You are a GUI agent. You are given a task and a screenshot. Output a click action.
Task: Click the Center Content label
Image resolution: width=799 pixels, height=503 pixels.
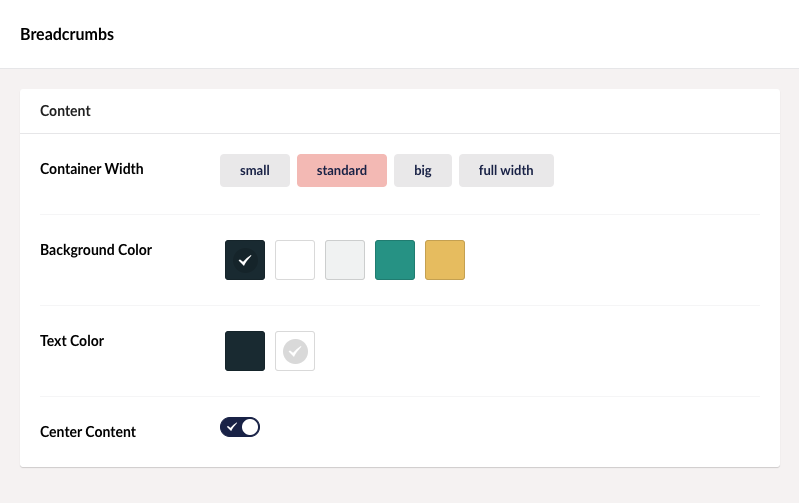click(88, 432)
